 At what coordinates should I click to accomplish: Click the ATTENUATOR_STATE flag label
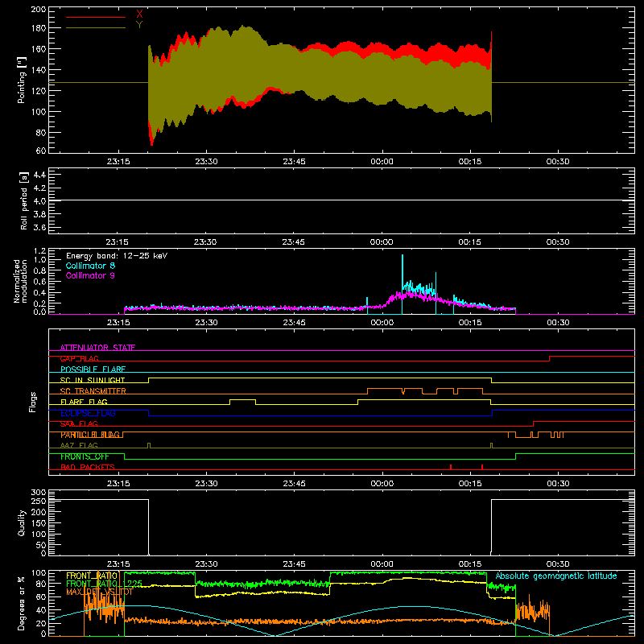[x=97, y=348]
